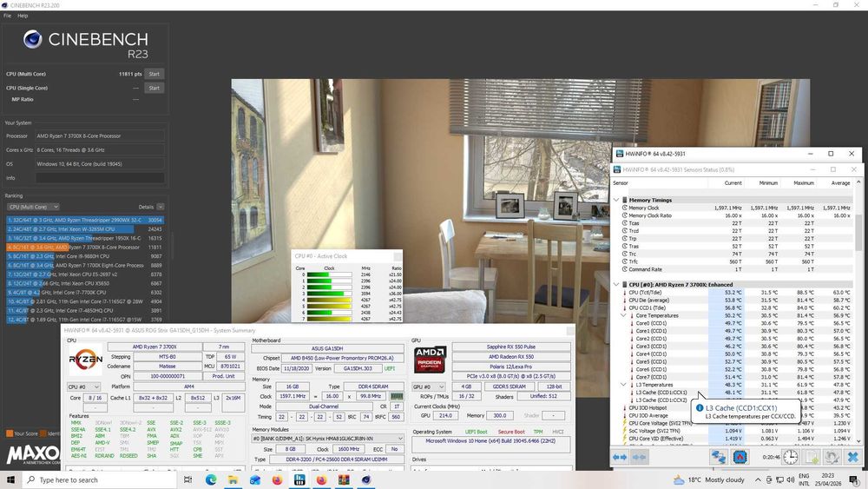Click the Info text field in Cinebench
The height and width of the screenshot is (489, 868).
click(x=100, y=178)
